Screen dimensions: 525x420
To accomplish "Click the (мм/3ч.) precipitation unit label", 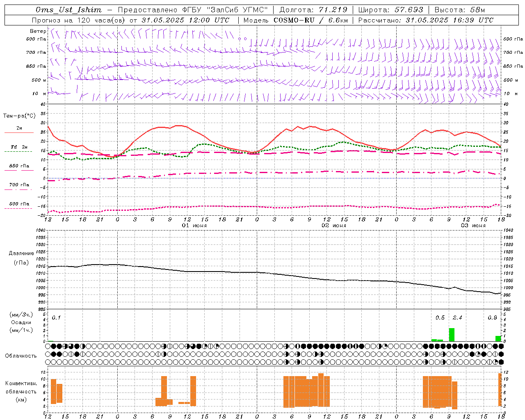I will (21, 315).
